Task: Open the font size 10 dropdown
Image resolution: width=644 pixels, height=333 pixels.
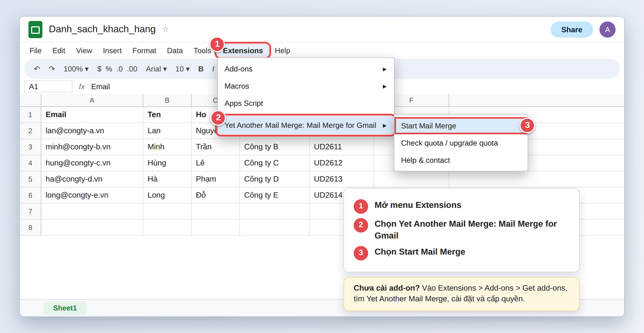Action: point(182,69)
